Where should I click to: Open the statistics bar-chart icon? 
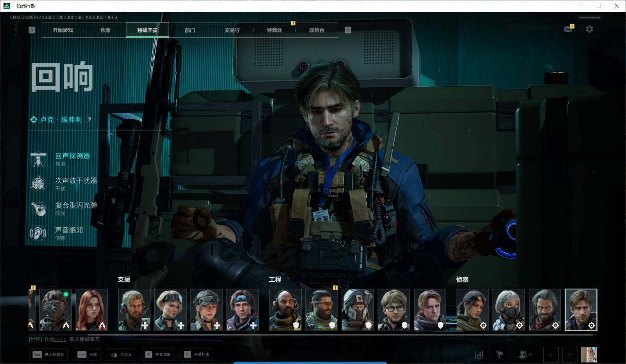click(x=479, y=354)
